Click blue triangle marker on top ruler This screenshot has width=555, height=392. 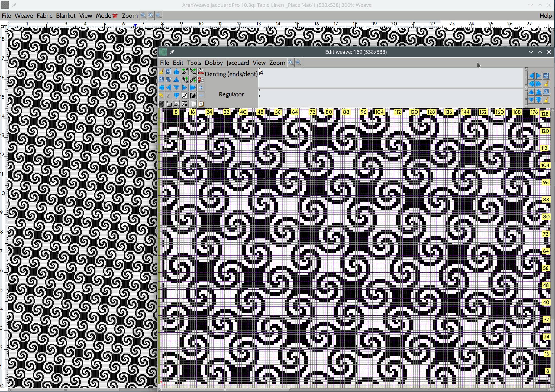tap(135, 25)
